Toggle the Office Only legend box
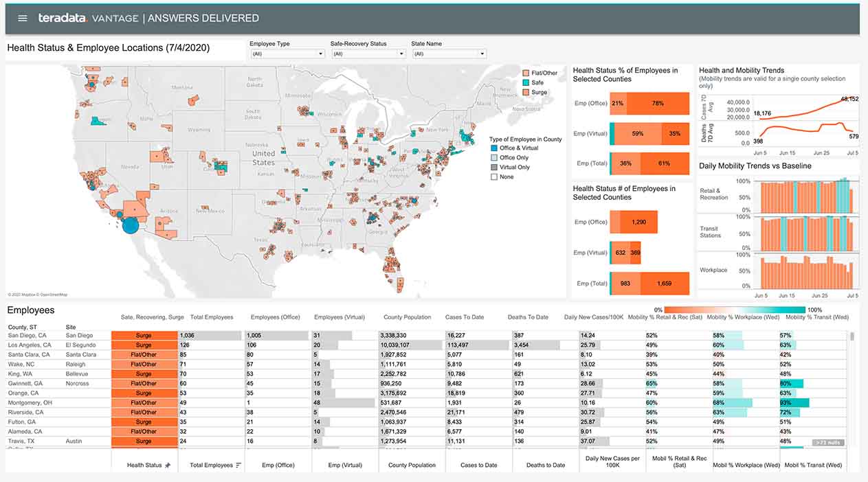Image resolution: width=868 pixels, height=482 pixels. click(493, 158)
